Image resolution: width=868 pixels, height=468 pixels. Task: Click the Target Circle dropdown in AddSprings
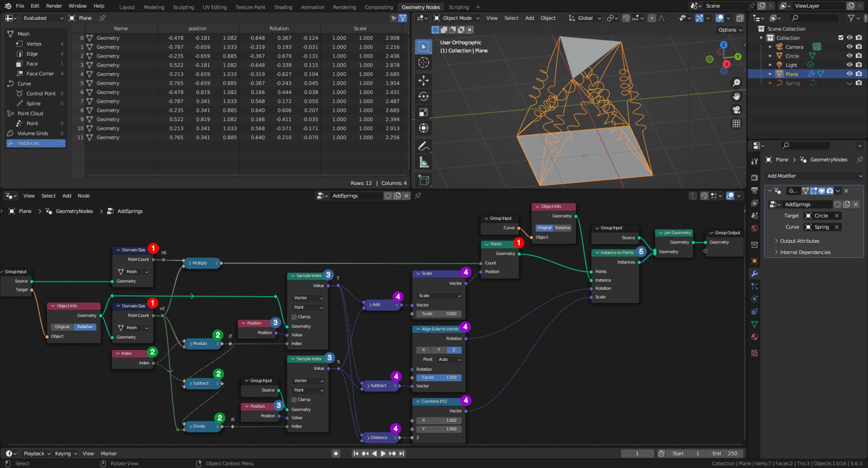point(820,216)
